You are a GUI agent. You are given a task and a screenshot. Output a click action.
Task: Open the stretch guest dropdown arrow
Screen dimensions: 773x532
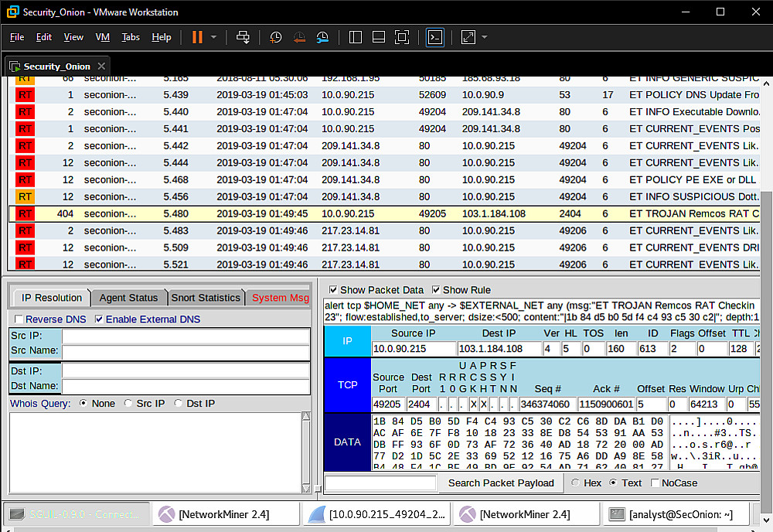484,37
